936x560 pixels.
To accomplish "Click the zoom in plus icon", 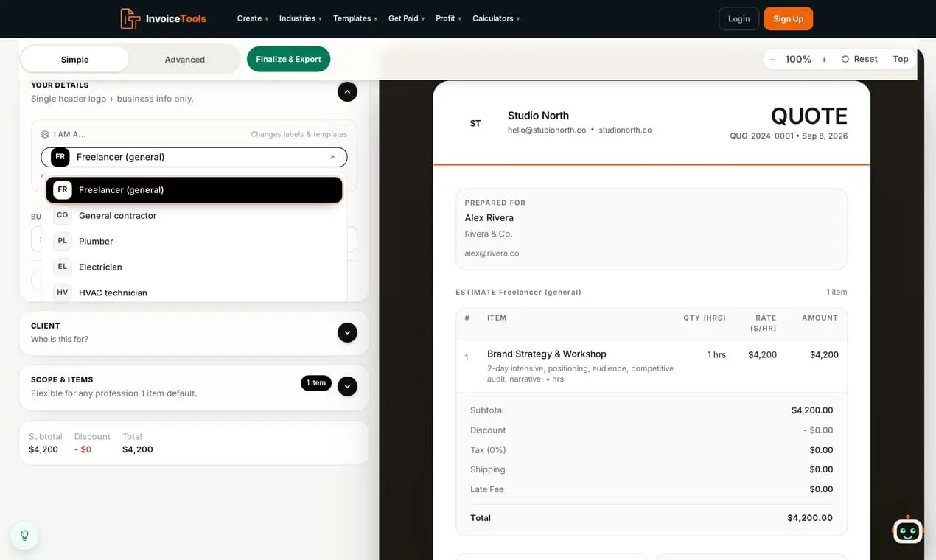I will coord(824,60).
